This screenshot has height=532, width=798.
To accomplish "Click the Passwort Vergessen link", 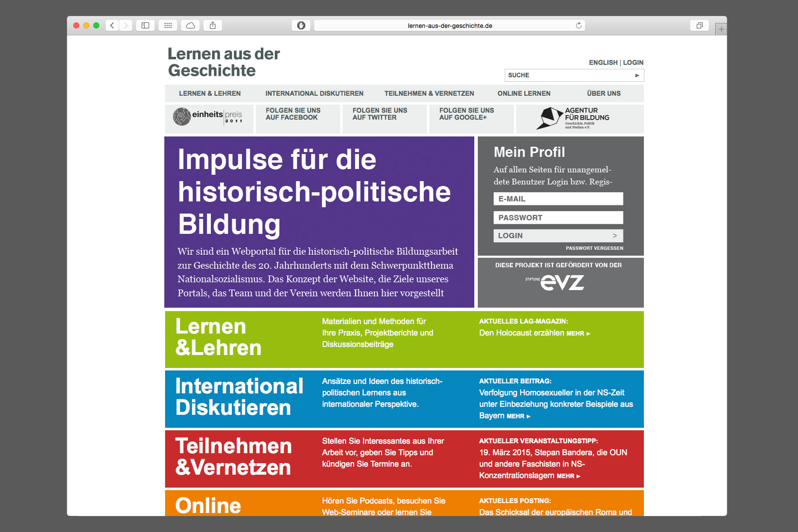I will pyautogui.click(x=594, y=248).
